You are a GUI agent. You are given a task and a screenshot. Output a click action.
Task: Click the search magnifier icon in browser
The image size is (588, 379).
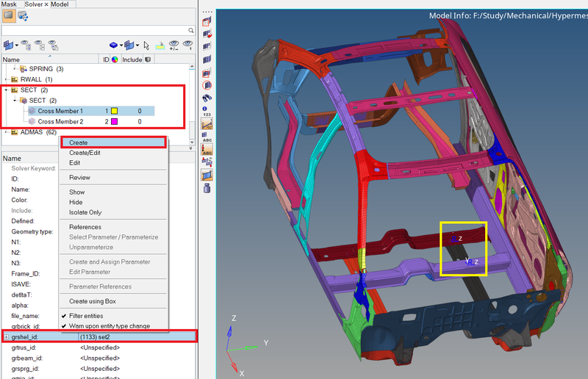coord(191,31)
